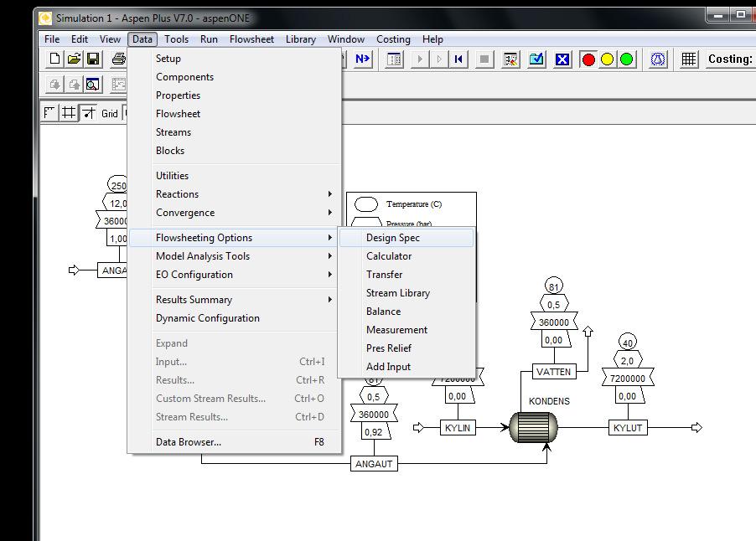The width and height of the screenshot is (756, 541).
Task: Click the red circle costing indicator
Action: 588,59
